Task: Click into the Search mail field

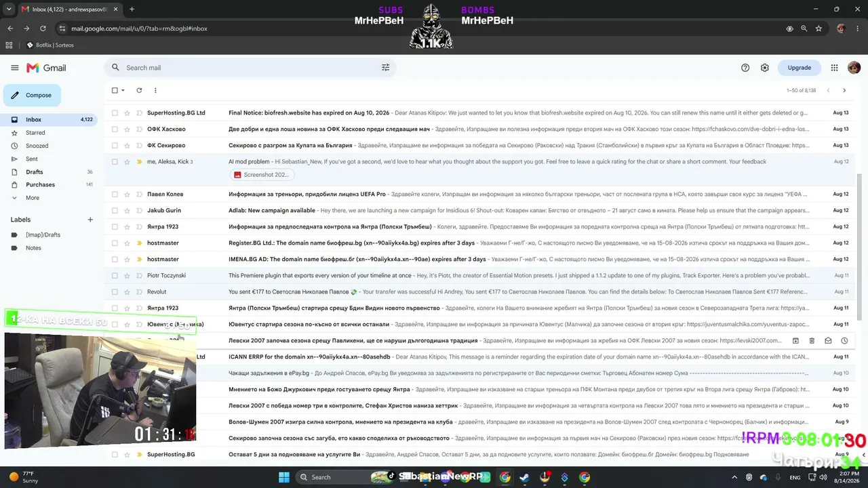Action: (x=250, y=68)
